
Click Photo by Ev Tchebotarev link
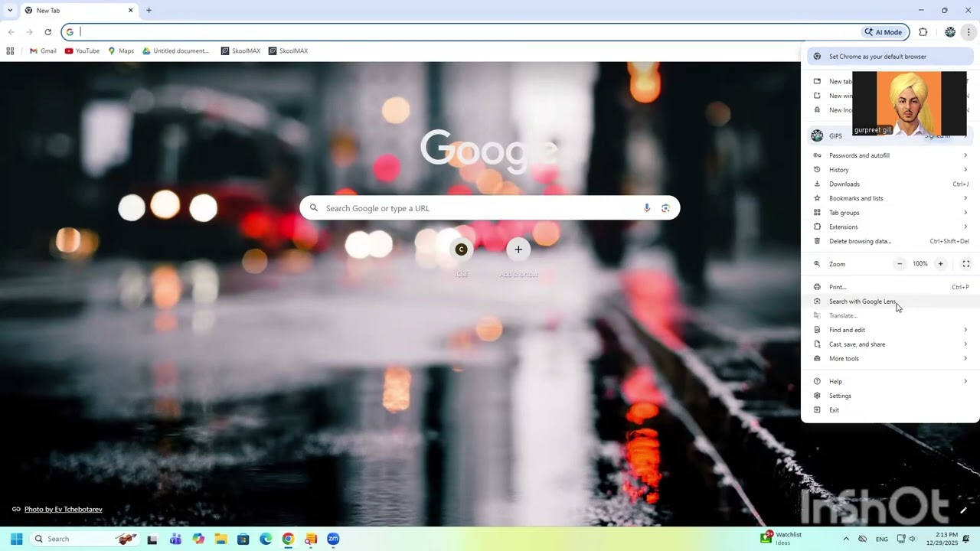63,509
